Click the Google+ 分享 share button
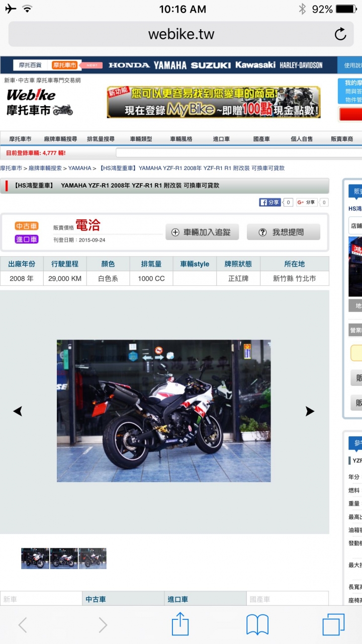This screenshot has width=362, height=644. [x=307, y=202]
